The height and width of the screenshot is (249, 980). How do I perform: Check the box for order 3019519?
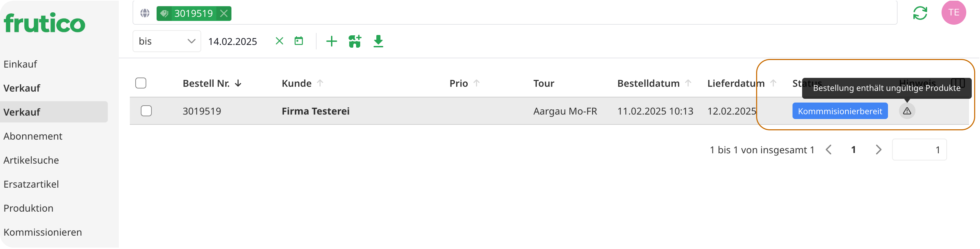click(146, 111)
